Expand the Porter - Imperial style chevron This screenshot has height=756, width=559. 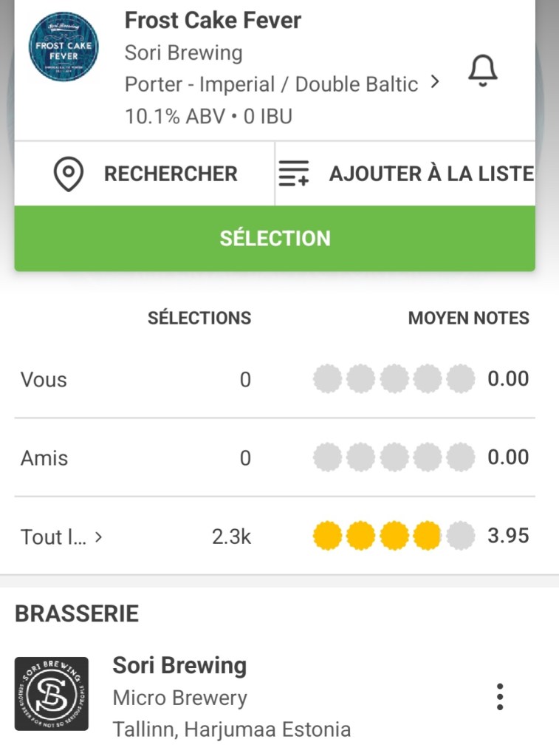(435, 82)
